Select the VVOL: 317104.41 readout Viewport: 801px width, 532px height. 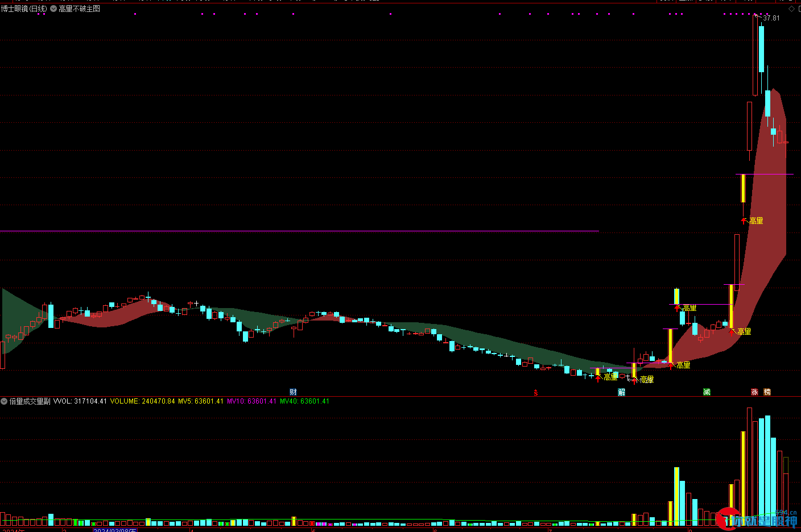80,401
